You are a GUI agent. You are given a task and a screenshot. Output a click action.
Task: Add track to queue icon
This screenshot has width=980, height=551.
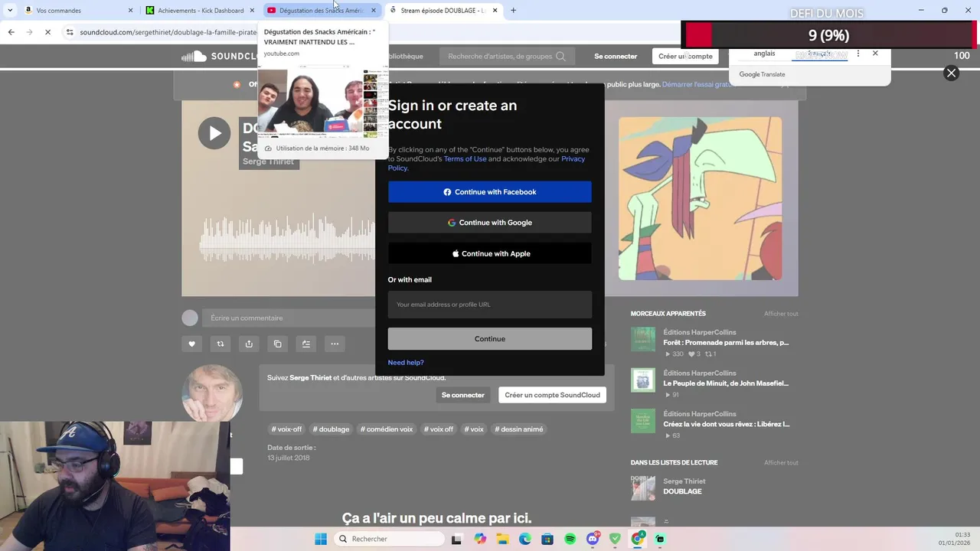click(x=306, y=344)
